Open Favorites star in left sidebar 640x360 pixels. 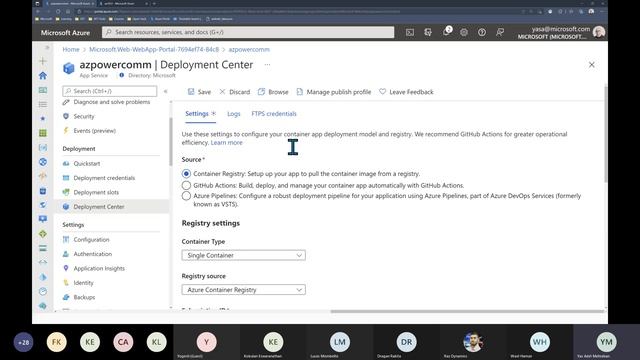point(43,119)
